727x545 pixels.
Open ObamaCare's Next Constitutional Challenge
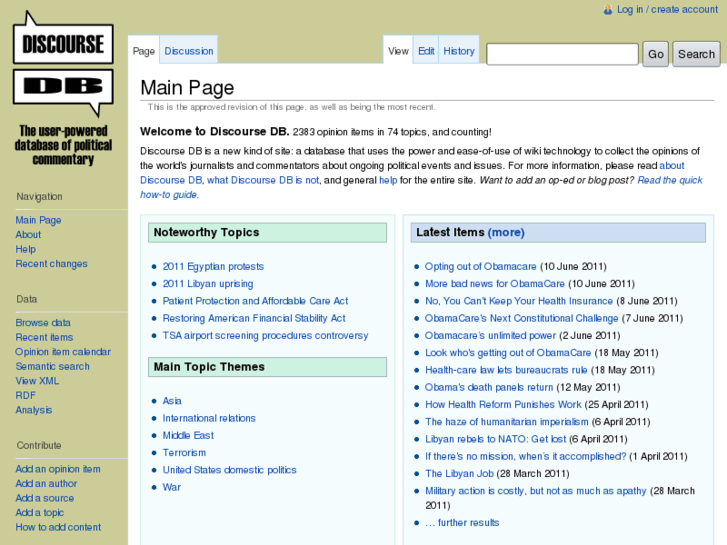[522, 318]
